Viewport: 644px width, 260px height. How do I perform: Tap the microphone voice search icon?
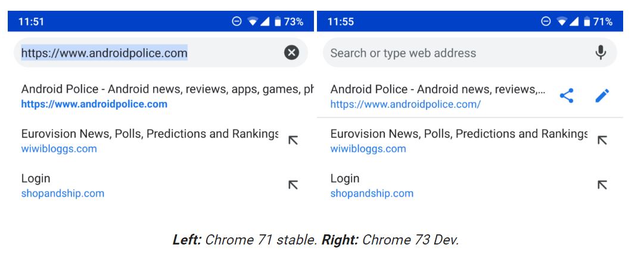[601, 53]
